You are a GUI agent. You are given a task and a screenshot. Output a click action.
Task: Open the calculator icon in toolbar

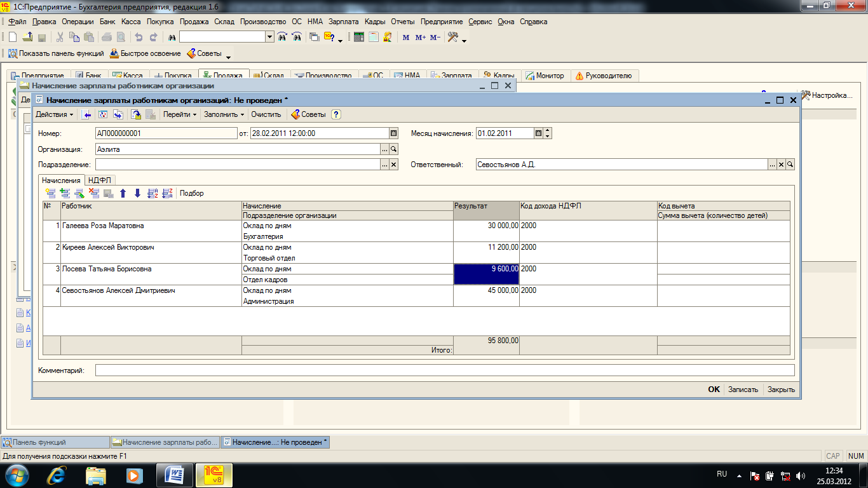pos(359,37)
